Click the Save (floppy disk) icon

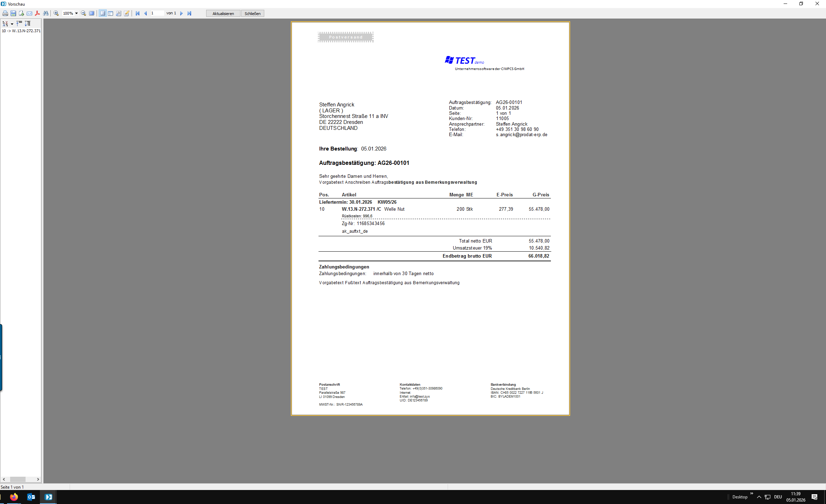pyautogui.click(x=13, y=13)
